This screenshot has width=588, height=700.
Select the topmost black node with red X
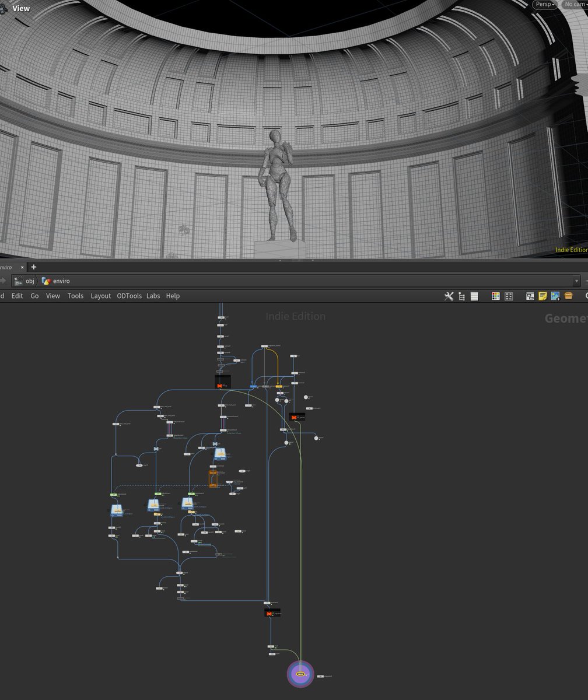[x=223, y=383]
